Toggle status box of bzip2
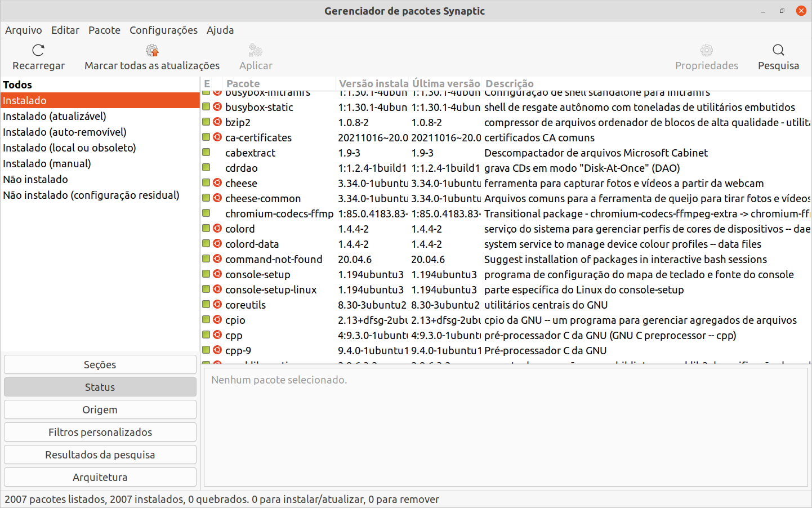The width and height of the screenshot is (812, 508). coord(206,122)
